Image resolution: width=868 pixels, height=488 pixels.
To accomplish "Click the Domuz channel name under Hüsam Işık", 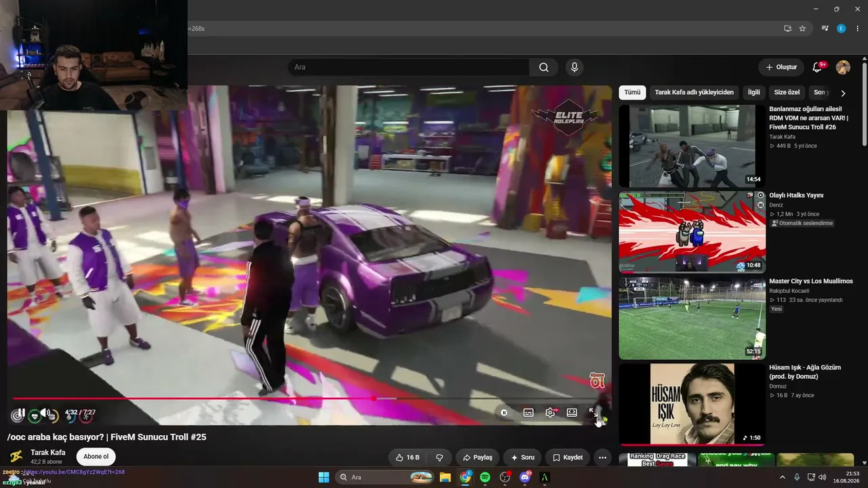I will click(778, 386).
